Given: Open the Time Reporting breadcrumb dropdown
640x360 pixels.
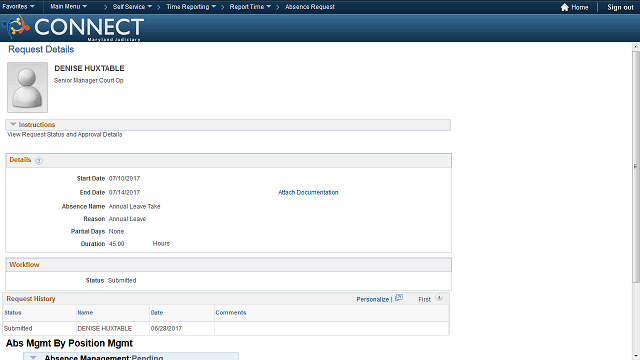Looking at the screenshot, I should click(191, 7).
